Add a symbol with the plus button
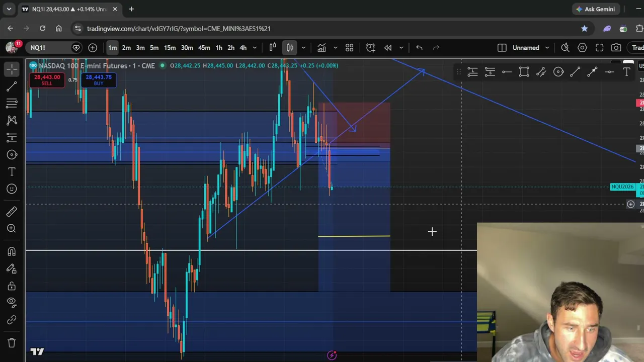644x362 pixels. (x=93, y=48)
